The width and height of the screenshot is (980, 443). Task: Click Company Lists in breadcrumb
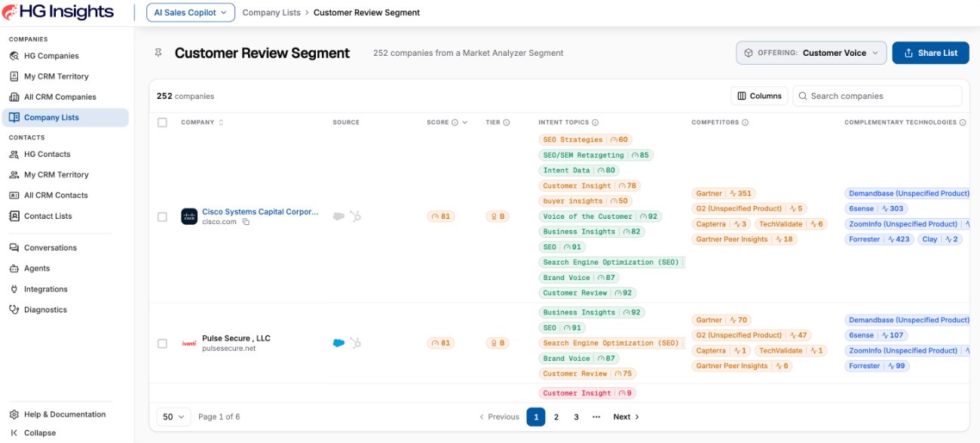(x=271, y=12)
